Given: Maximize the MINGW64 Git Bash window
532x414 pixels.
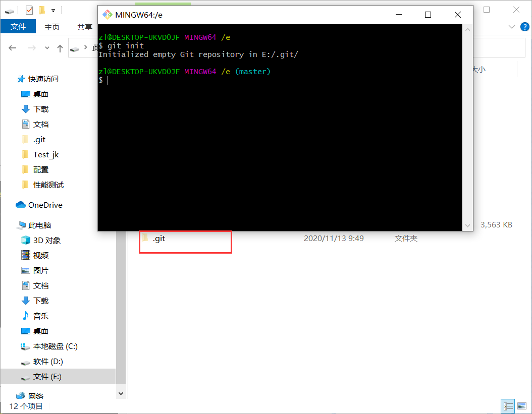Looking at the screenshot, I should pyautogui.click(x=428, y=15).
